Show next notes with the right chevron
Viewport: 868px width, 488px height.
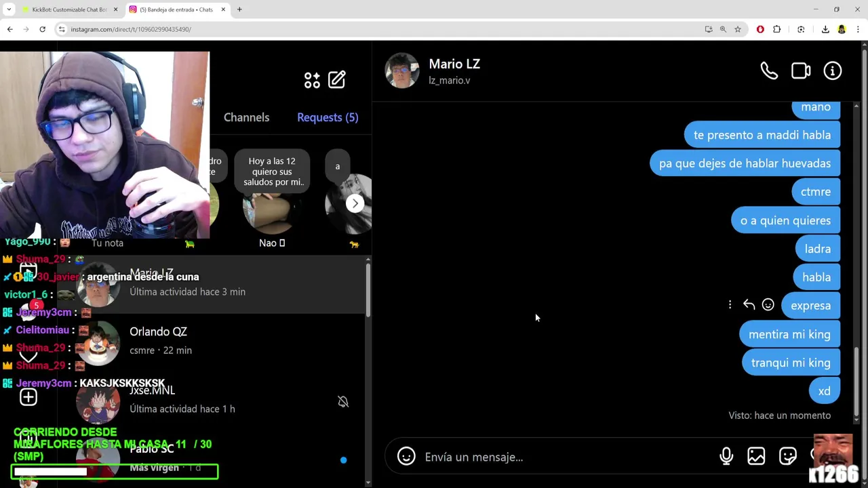[x=355, y=203]
